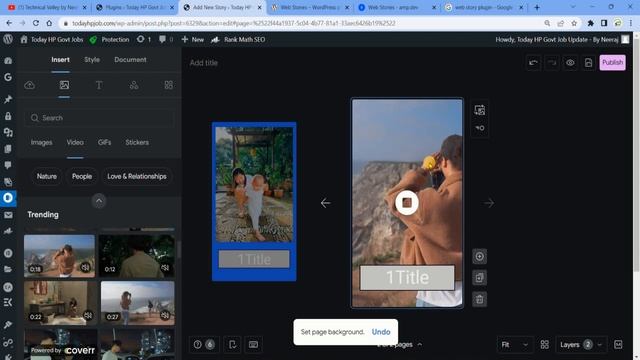Open the Fit zoom dropdown
This screenshot has height=360, width=640.
coord(514,344)
